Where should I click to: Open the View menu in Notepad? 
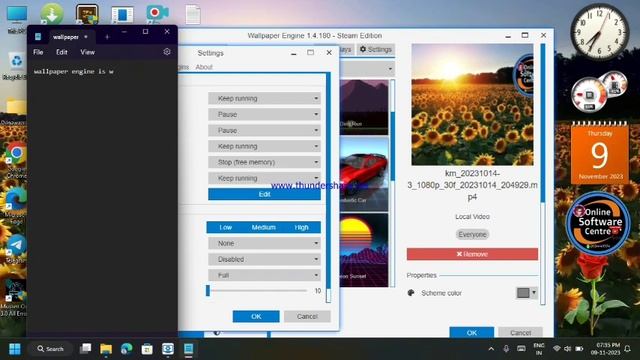87,52
